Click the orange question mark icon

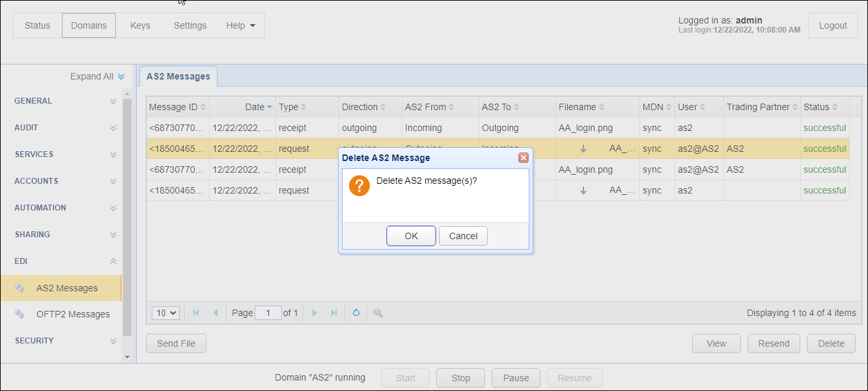click(359, 185)
